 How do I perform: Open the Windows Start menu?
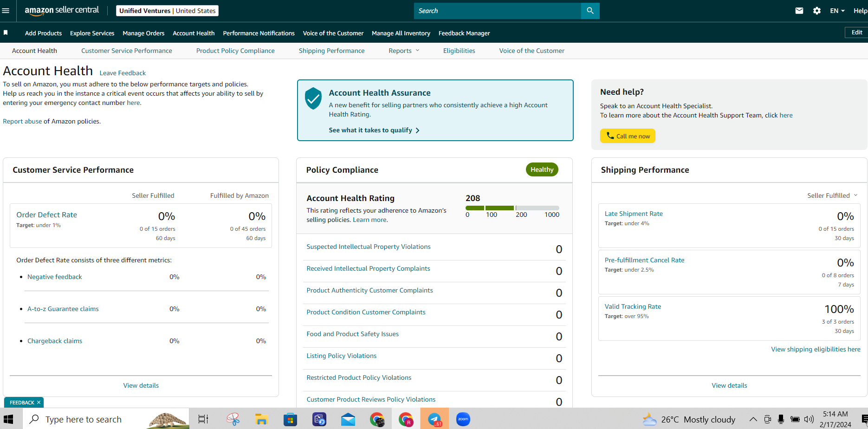coord(8,419)
